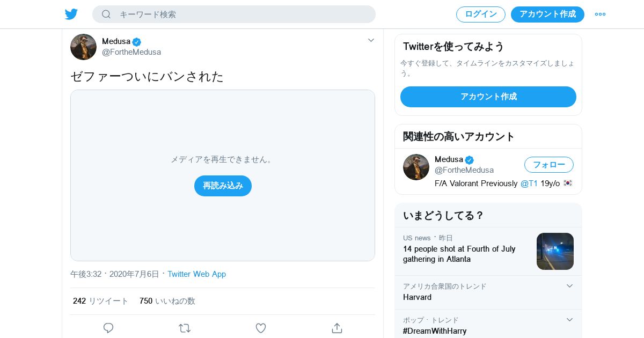Like the tweet with heart icon
The width and height of the screenshot is (644, 338).
coord(261,328)
